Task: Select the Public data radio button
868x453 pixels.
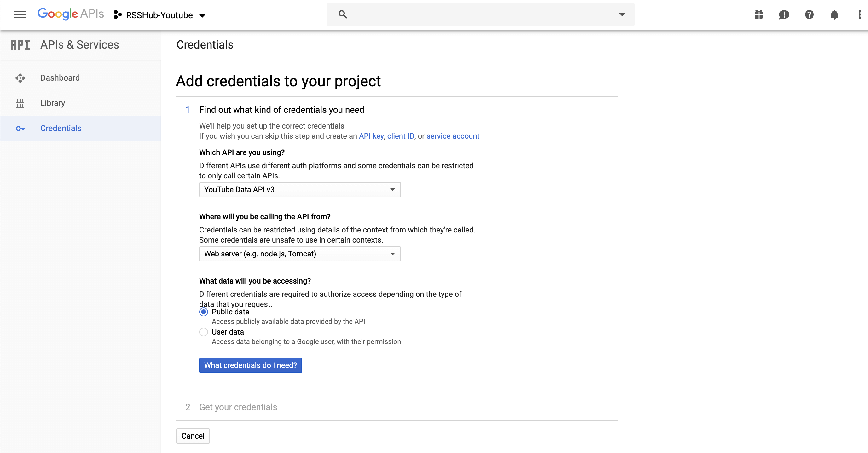Action: tap(204, 312)
